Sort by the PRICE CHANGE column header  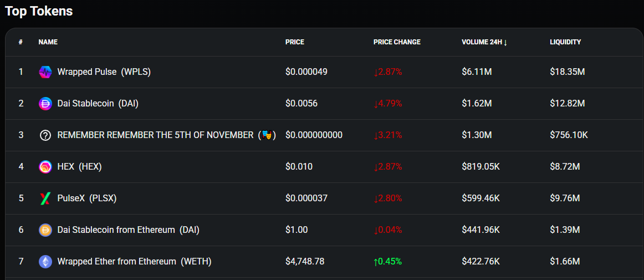tap(397, 42)
